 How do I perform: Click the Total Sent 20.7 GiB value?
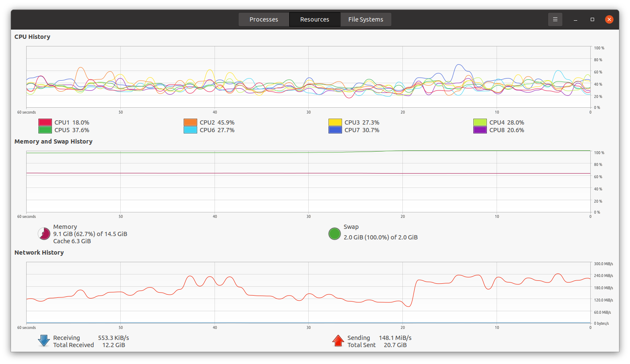[x=395, y=345]
